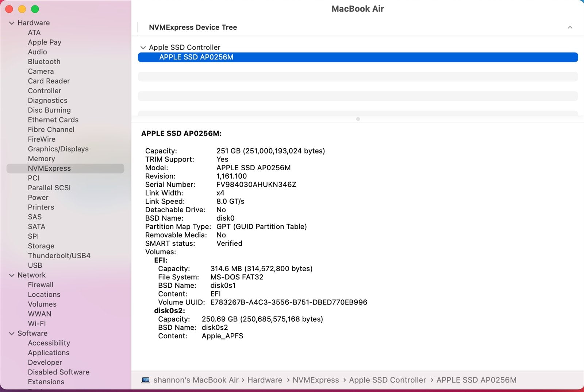Viewport: 584px width, 392px height.
Task: Open Applications under Software
Action: point(49,353)
